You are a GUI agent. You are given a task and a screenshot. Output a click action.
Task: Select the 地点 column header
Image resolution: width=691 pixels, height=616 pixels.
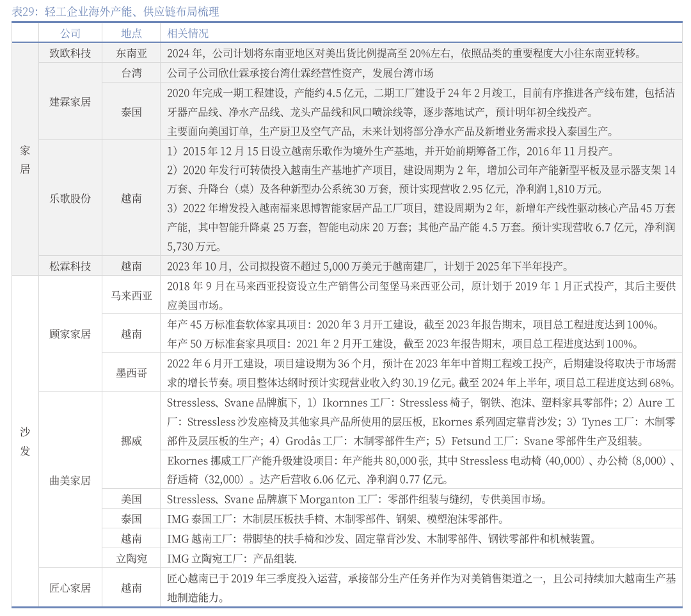point(131,33)
